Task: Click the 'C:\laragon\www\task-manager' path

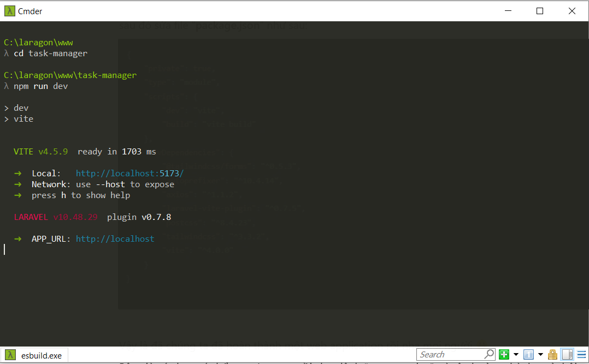Action: coord(70,75)
